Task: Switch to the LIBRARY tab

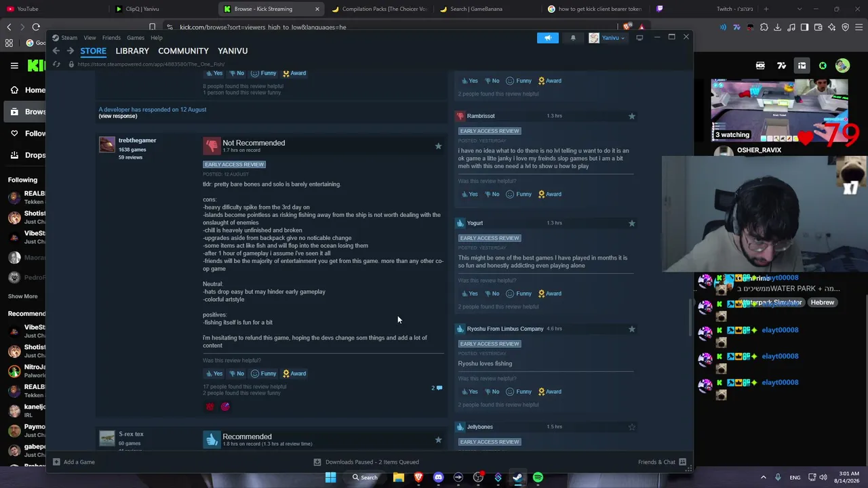Action: click(132, 51)
